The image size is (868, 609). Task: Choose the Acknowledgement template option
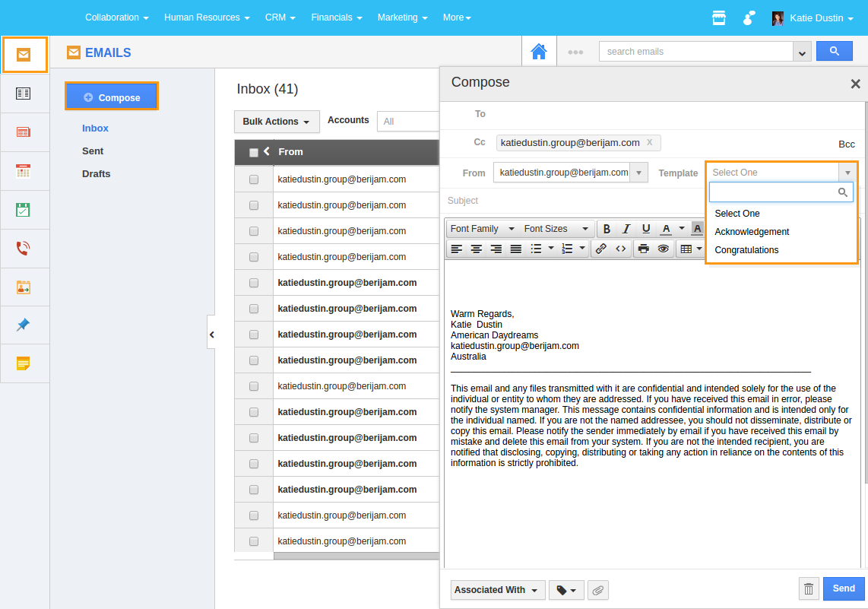pos(752,232)
